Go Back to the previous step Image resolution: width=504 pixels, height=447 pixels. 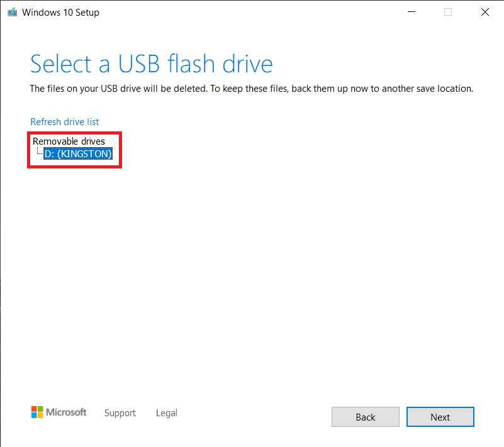365,417
